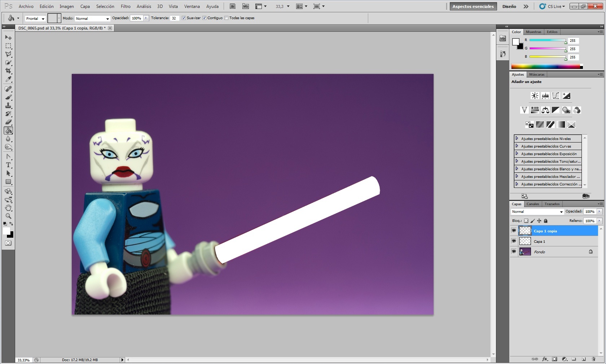Select the Clone Stamp tool
The height and width of the screenshot is (364, 606).
tap(8, 105)
